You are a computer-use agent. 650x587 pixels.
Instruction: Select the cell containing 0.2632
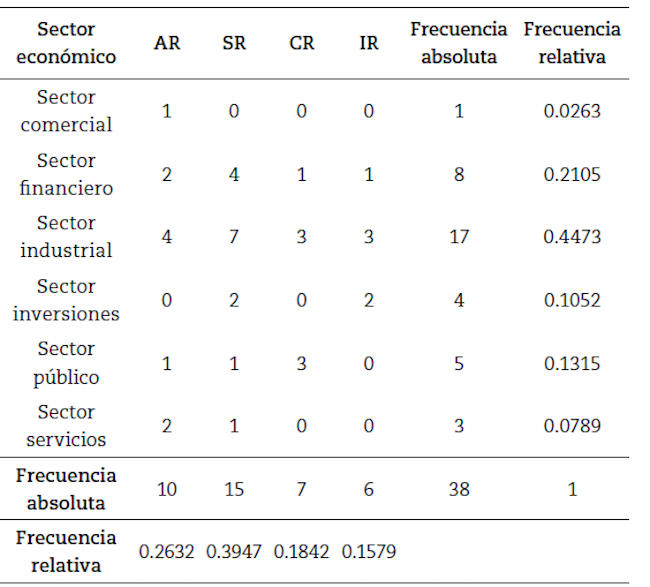(x=167, y=552)
